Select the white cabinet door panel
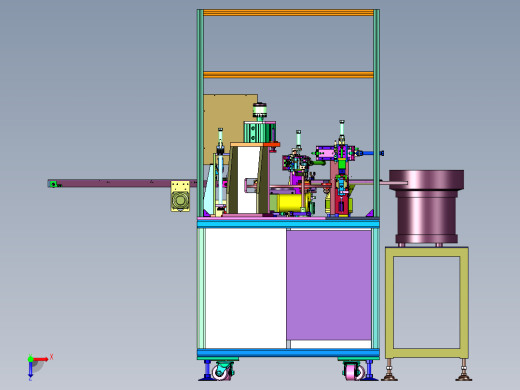The image size is (520, 390). click(246, 288)
